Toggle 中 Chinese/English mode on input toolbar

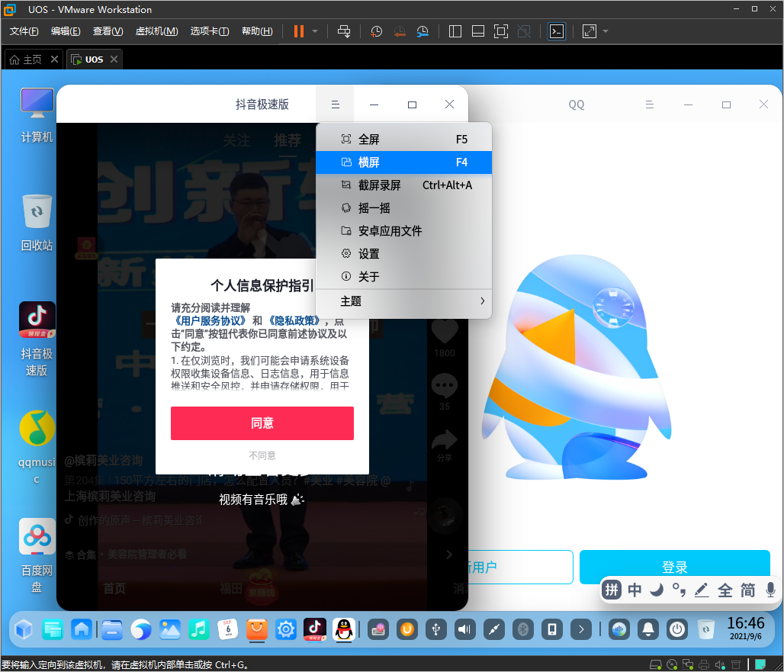point(635,590)
